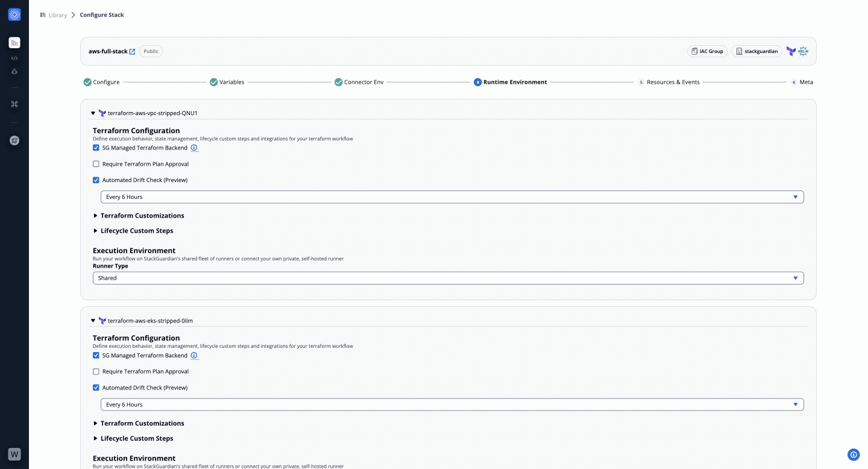Click the IAC Group tag button
The width and height of the screenshot is (868, 469).
pyautogui.click(x=707, y=51)
